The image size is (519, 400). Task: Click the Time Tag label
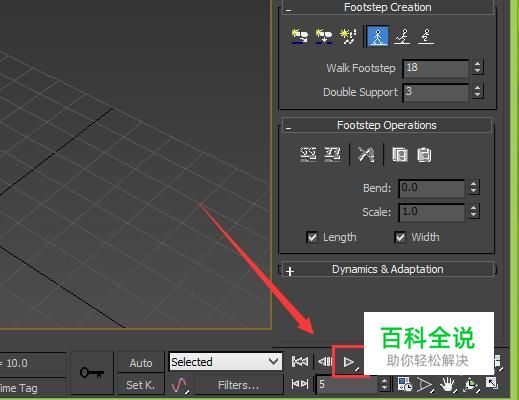(x=19, y=388)
